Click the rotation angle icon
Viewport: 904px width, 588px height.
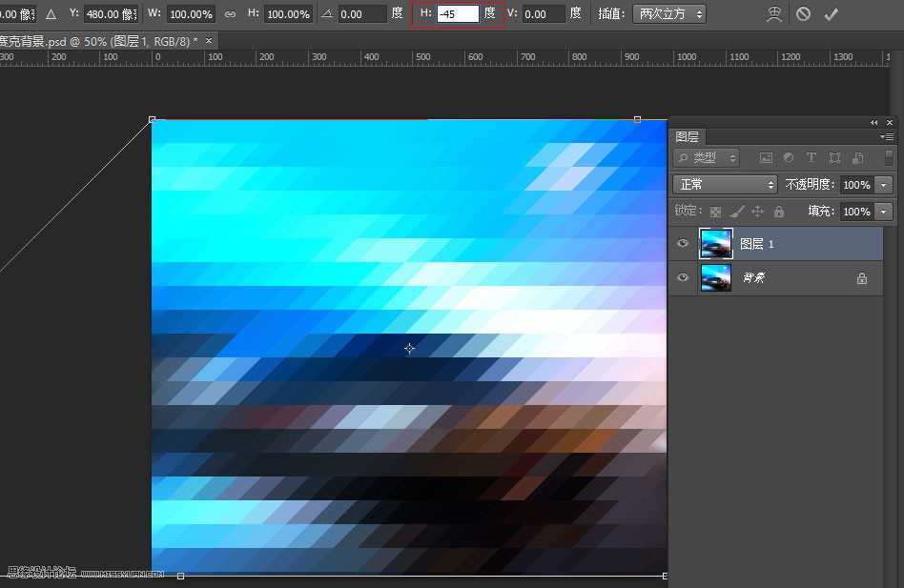coord(327,14)
